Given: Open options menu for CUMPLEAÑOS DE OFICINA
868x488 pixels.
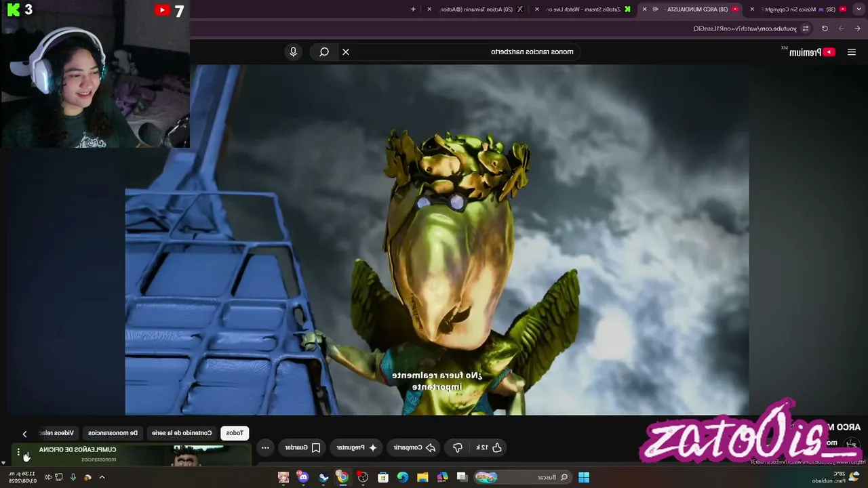Looking at the screenshot, I should 19,452.
